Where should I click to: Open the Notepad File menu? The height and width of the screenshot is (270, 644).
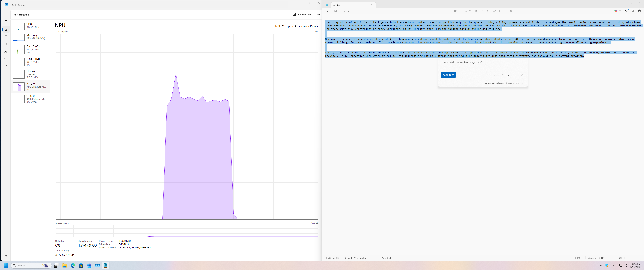(x=326, y=11)
